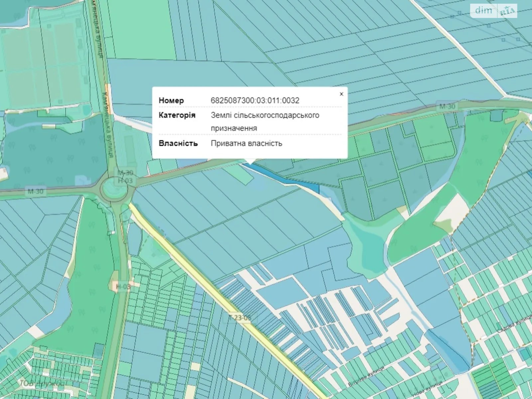Select the Приватна власність value text
This screenshot has height=399, width=532.
(246, 143)
